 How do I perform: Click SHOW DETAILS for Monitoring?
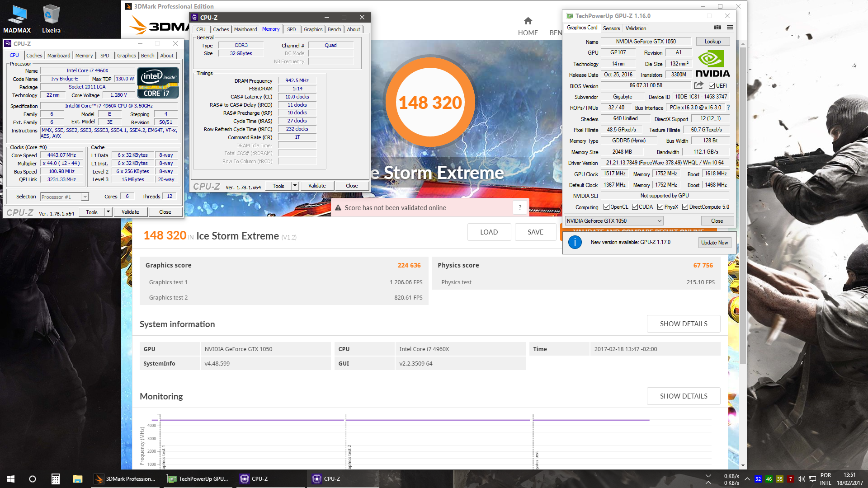click(x=684, y=396)
